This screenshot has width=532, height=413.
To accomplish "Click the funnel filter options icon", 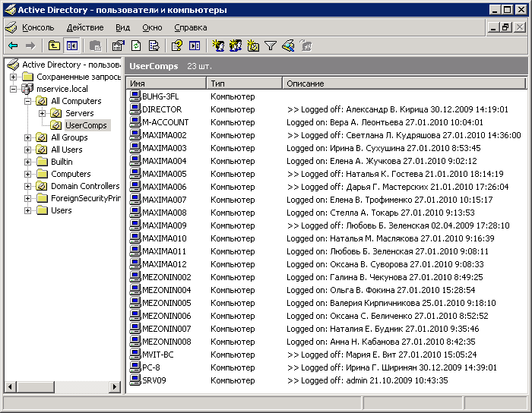I will coord(271,46).
